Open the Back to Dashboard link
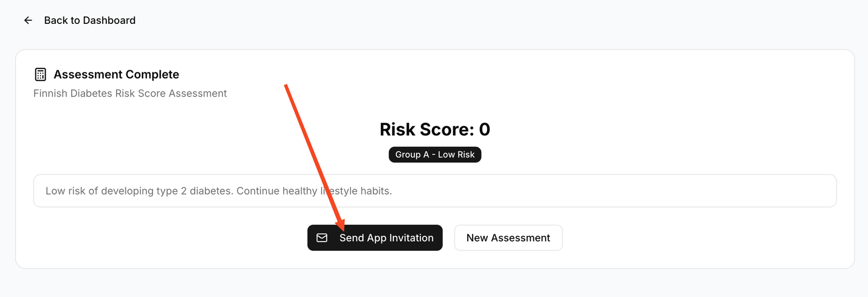Image resolution: width=868 pixels, height=297 pixels. click(x=90, y=21)
